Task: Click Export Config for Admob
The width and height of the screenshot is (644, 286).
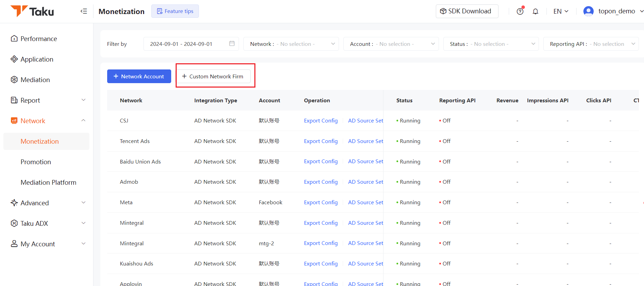Action: (x=321, y=182)
